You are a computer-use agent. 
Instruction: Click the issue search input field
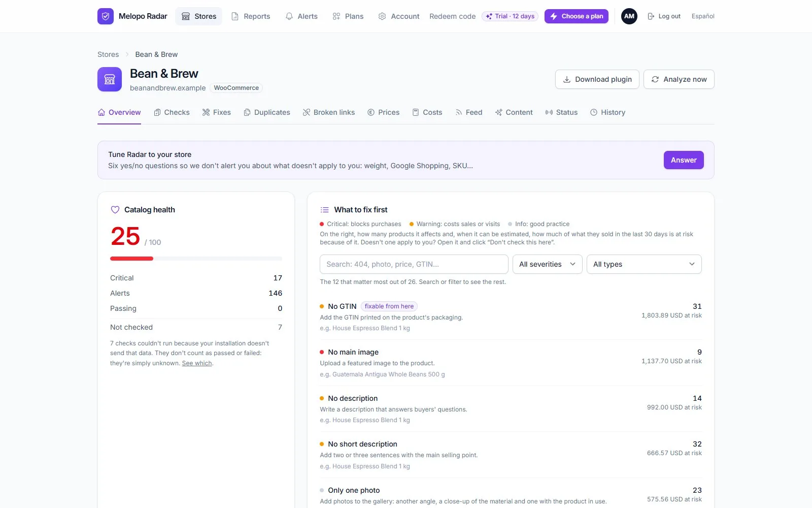414,264
